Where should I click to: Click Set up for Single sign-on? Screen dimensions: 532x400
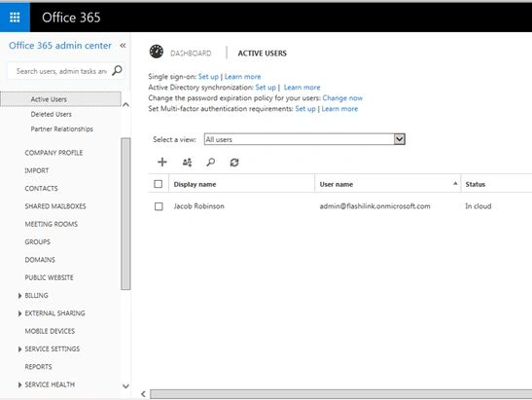coord(208,77)
